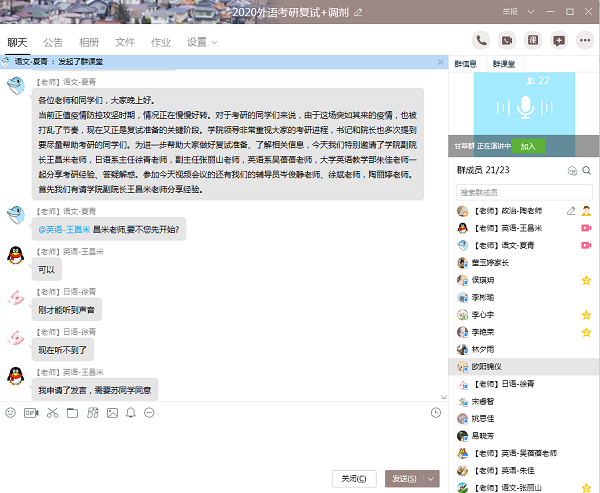Screen dimensions: 600x493
Task: Expand the 设置 dropdown menu
Action: pos(202,42)
